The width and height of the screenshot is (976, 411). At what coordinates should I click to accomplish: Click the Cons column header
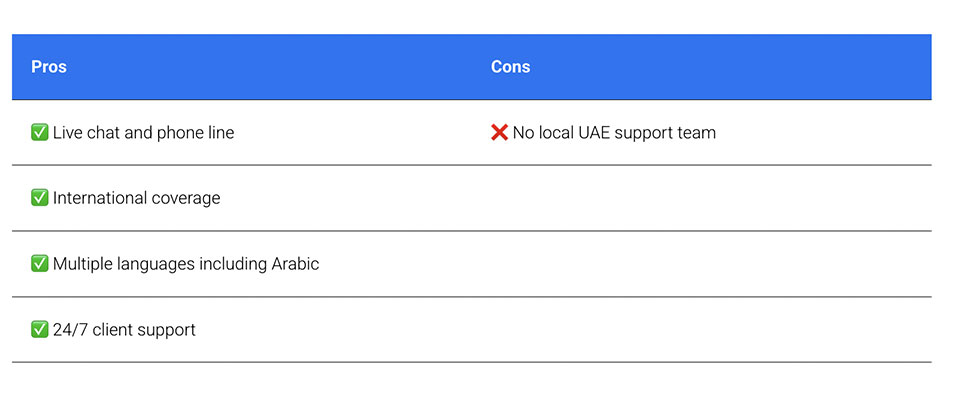pyautogui.click(x=510, y=67)
